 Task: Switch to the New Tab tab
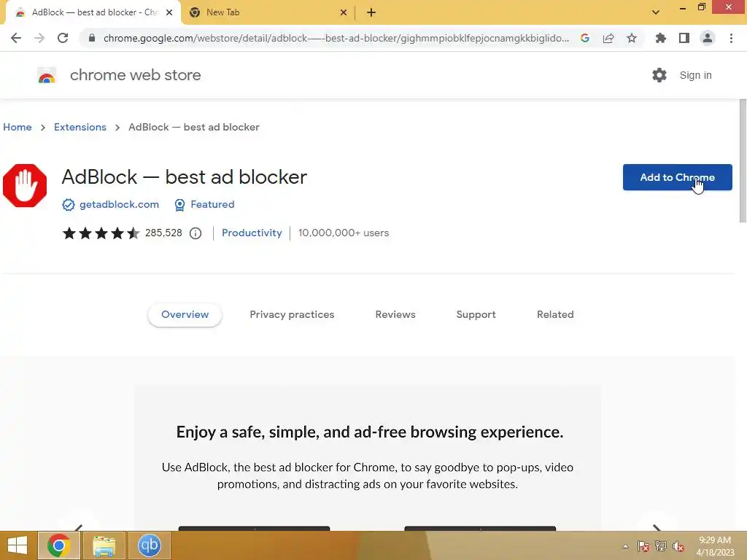tap(269, 12)
